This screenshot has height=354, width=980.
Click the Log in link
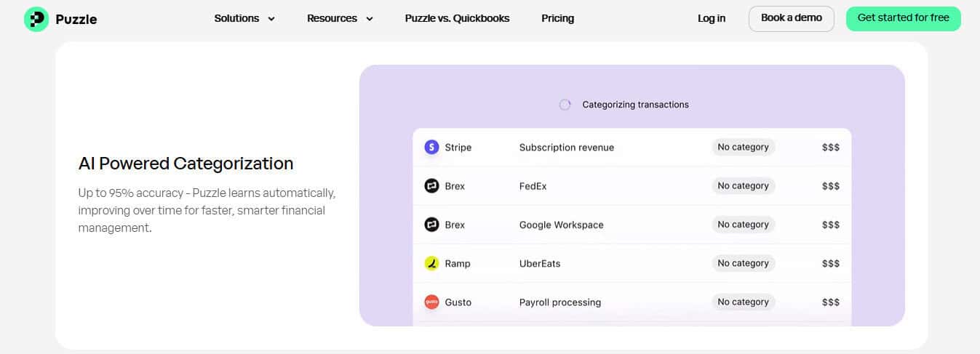point(712,18)
